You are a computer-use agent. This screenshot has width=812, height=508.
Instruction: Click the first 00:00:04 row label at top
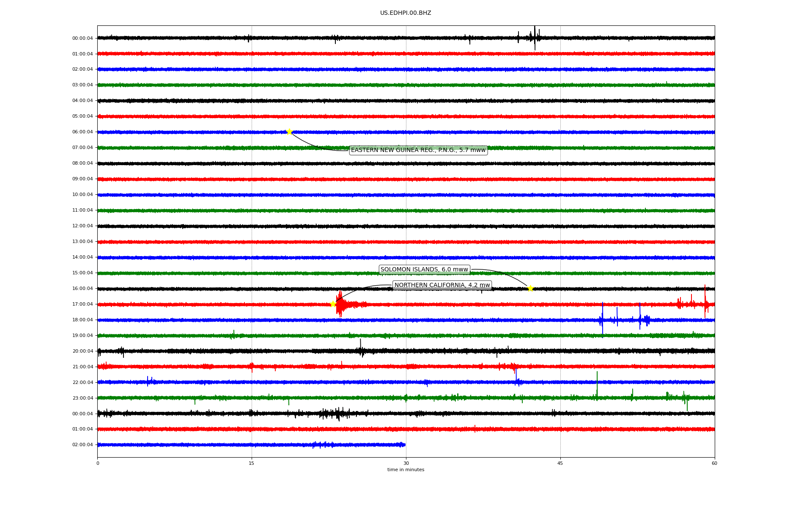click(x=82, y=39)
